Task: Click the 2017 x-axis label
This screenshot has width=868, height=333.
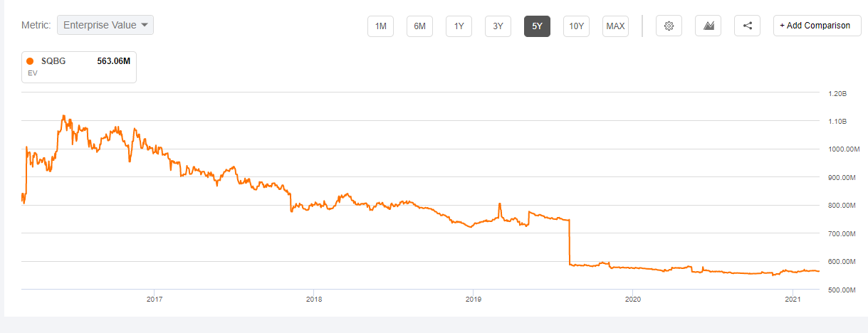Action: click(x=154, y=300)
